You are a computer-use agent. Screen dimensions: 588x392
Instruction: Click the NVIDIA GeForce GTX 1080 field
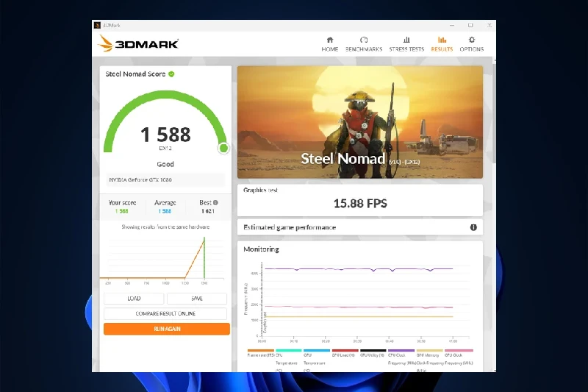165,179
